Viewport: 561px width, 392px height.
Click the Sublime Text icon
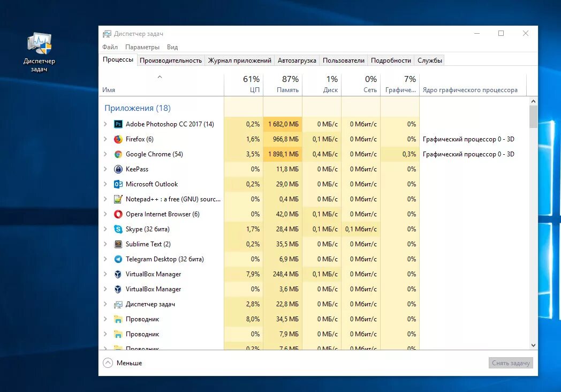tap(118, 244)
